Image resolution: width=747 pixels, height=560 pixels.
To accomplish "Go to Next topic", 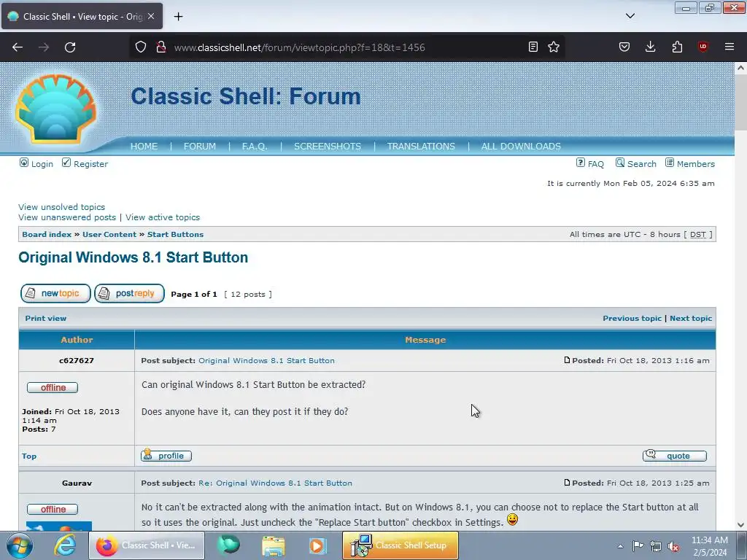I will (691, 318).
